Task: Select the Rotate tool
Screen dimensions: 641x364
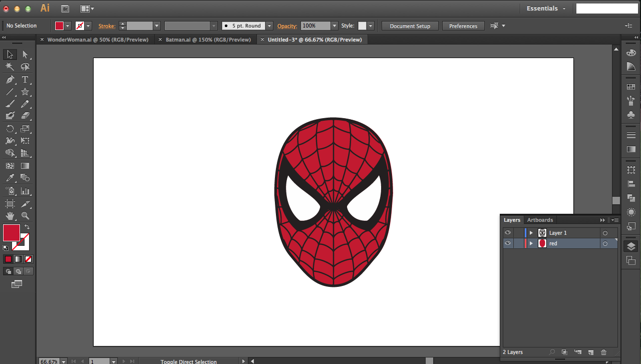Action: coord(10,129)
